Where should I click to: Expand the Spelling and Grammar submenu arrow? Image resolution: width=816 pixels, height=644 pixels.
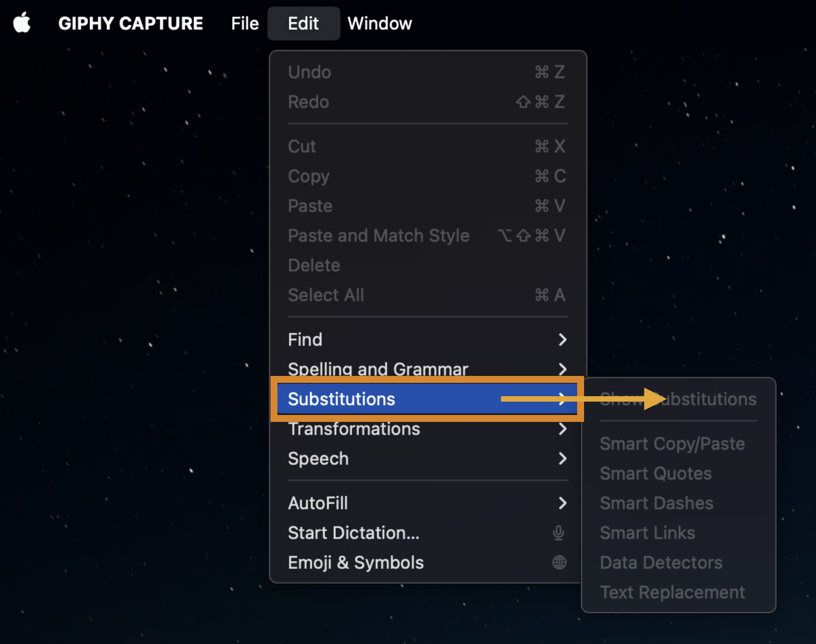562,369
